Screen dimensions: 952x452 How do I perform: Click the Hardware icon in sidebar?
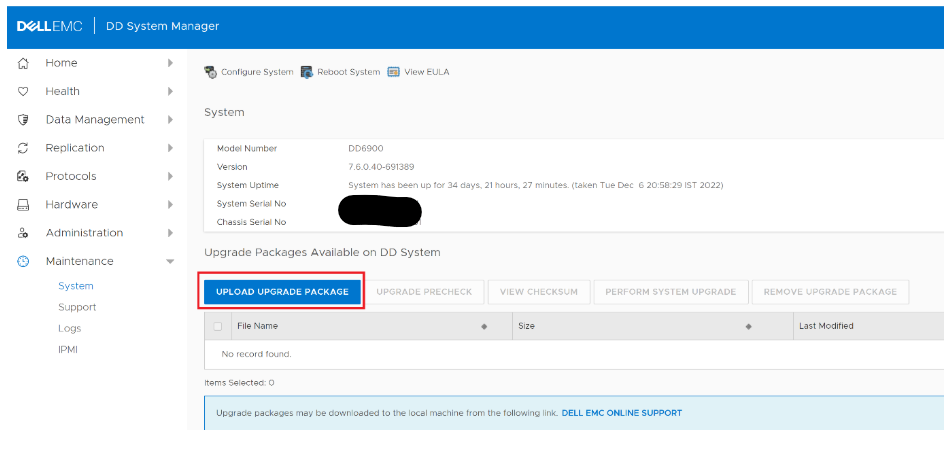coord(23,205)
